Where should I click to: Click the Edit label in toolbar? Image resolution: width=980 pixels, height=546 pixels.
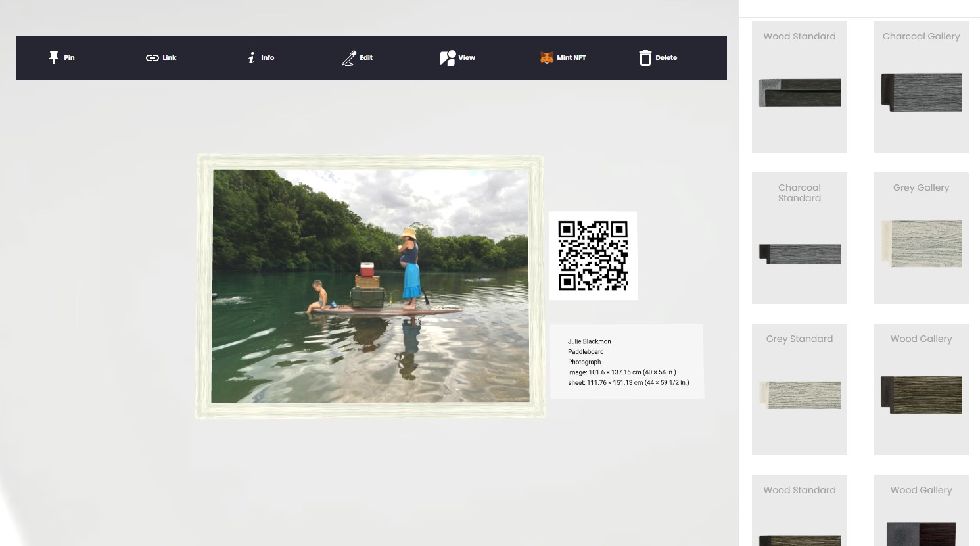click(366, 58)
